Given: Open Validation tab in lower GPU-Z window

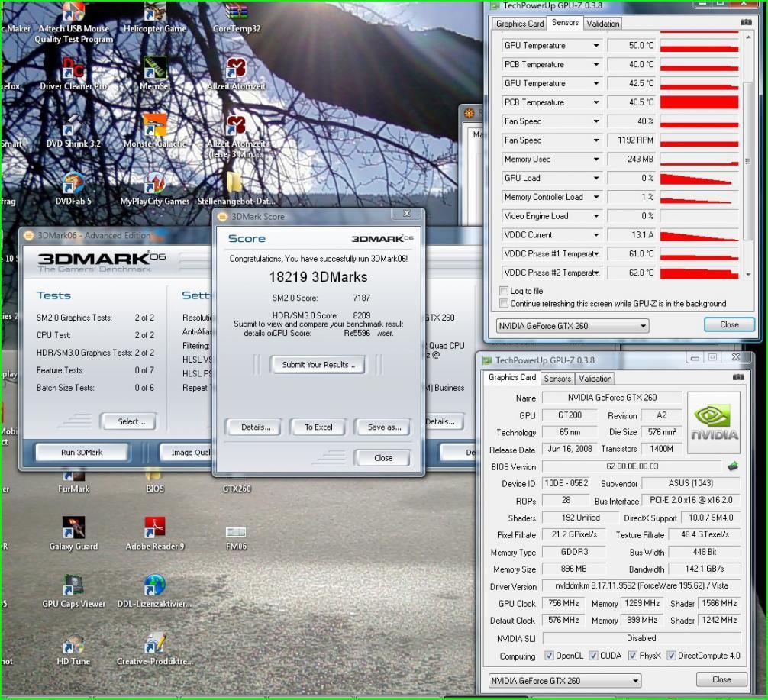Looking at the screenshot, I should point(595,379).
